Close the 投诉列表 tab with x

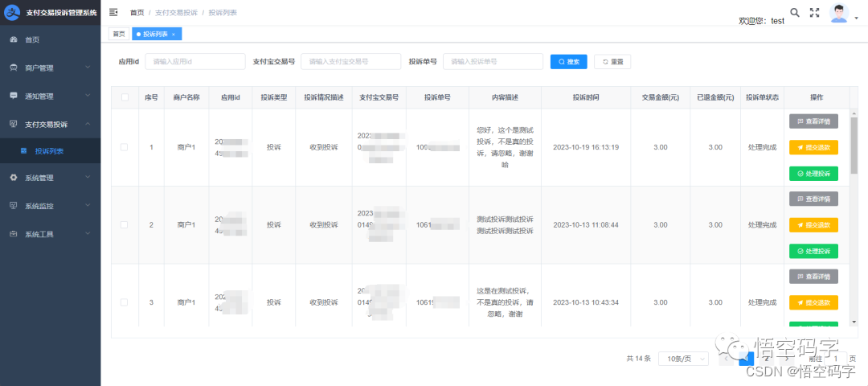174,35
